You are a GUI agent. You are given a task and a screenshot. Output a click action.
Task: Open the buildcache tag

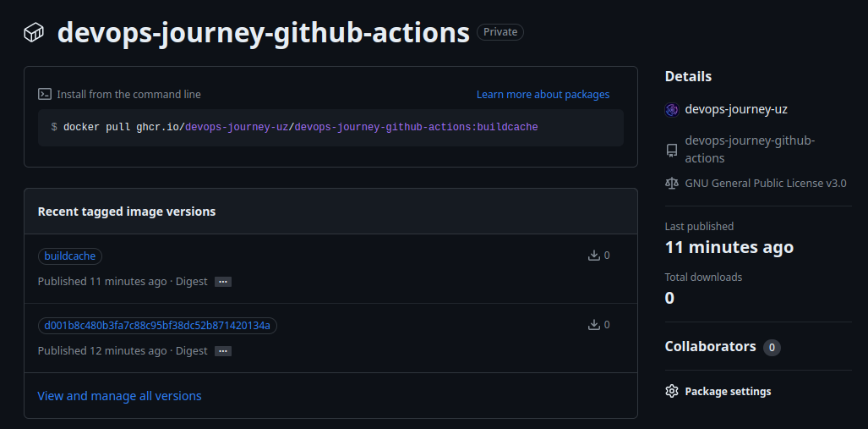click(x=70, y=256)
